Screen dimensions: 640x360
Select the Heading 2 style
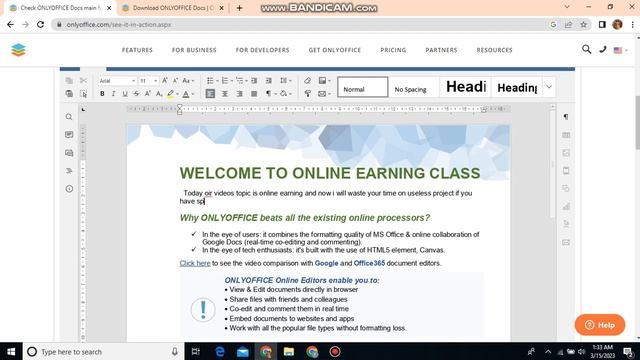point(517,87)
